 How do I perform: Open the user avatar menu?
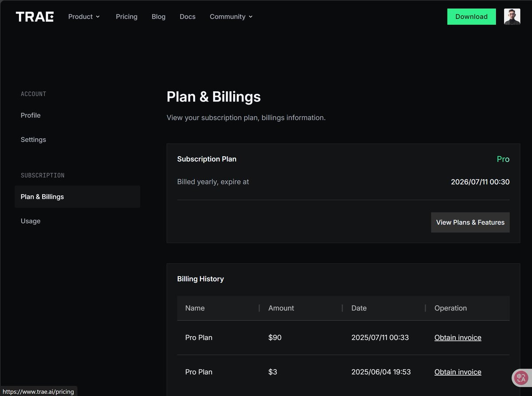click(512, 17)
